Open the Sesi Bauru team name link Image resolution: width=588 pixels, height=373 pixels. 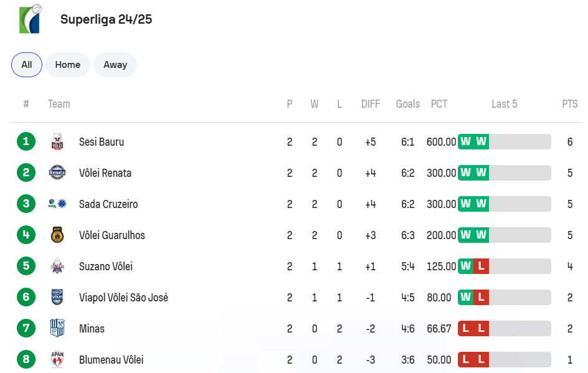point(102,142)
